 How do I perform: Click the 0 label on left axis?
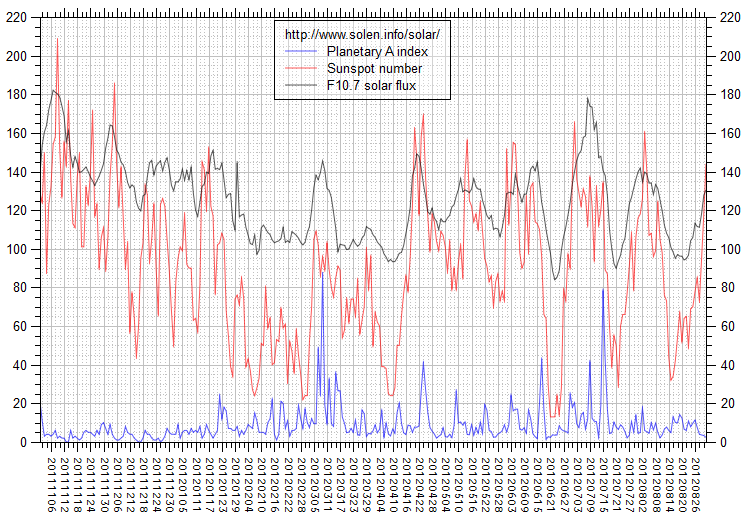click(x=24, y=443)
